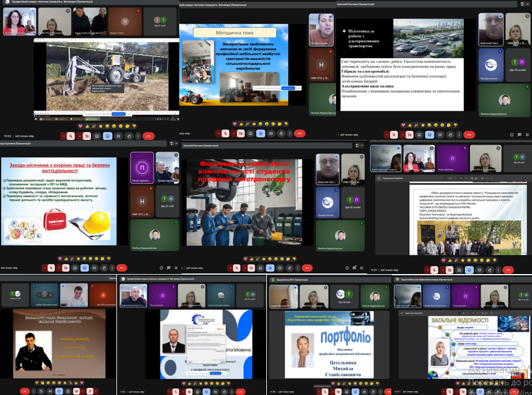Click 'Методична тема' slide title banner

pos(234,33)
